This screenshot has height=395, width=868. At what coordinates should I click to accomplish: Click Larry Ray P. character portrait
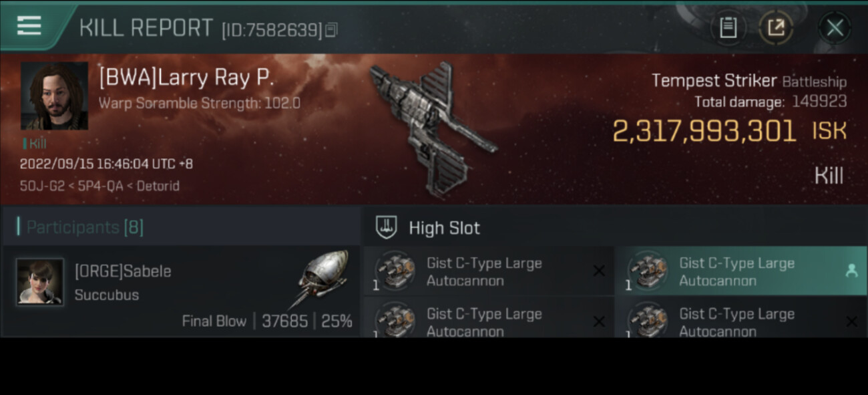click(x=54, y=96)
